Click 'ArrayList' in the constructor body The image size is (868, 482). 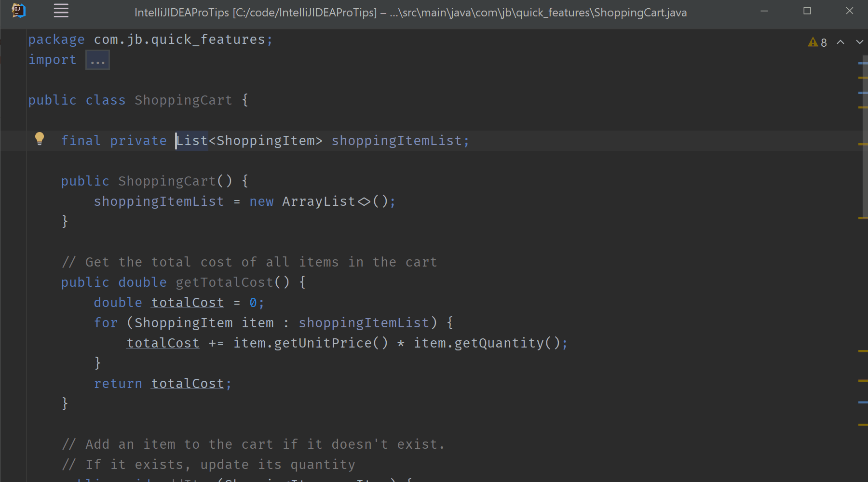[319, 201]
